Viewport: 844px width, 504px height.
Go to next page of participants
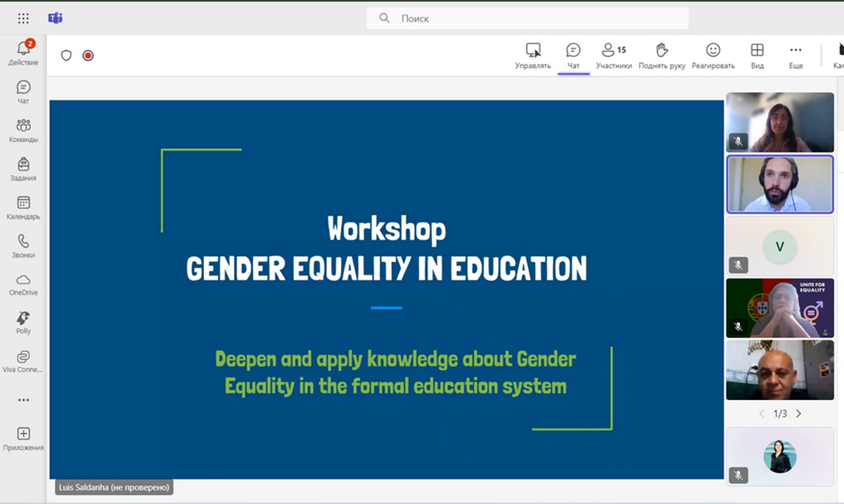798,414
